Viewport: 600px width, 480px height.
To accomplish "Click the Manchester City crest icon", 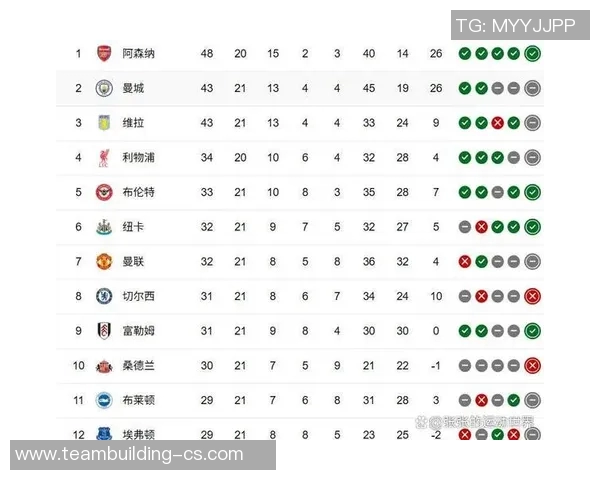I will click(104, 88).
